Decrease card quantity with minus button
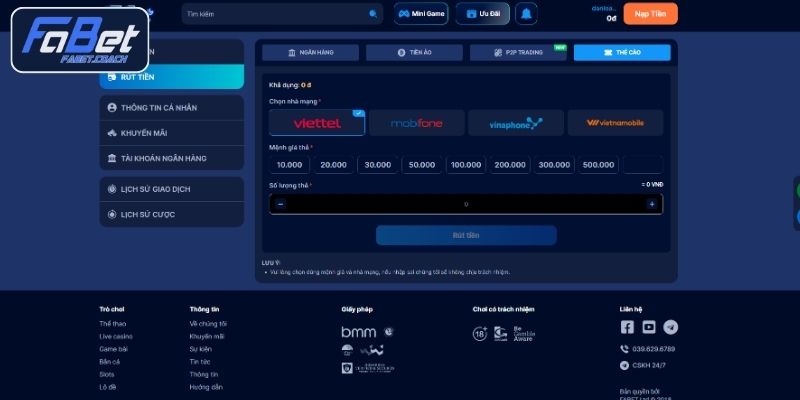 coord(281,204)
